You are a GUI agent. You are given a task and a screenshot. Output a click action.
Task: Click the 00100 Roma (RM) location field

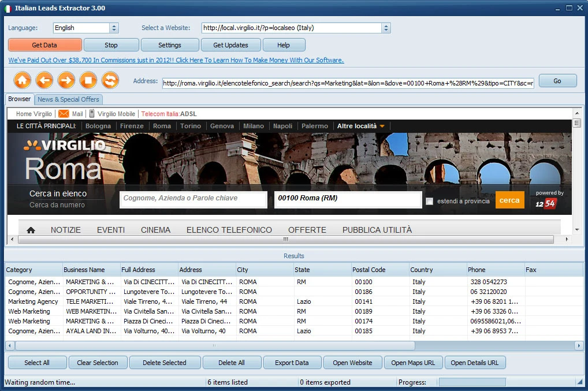348,199
